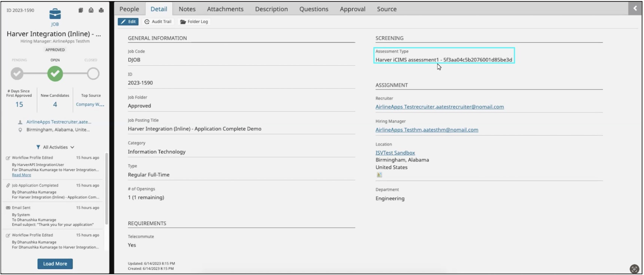644x275 pixels.
Task: Open the Source tab
Action: (x=387, y=9)
